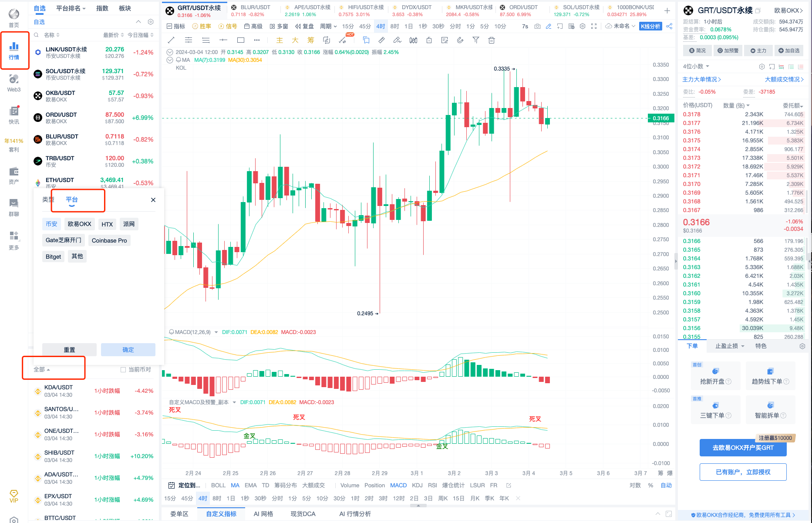Select the 其他 platform filter chip
The image size is (812, 523).
(77, 256)
